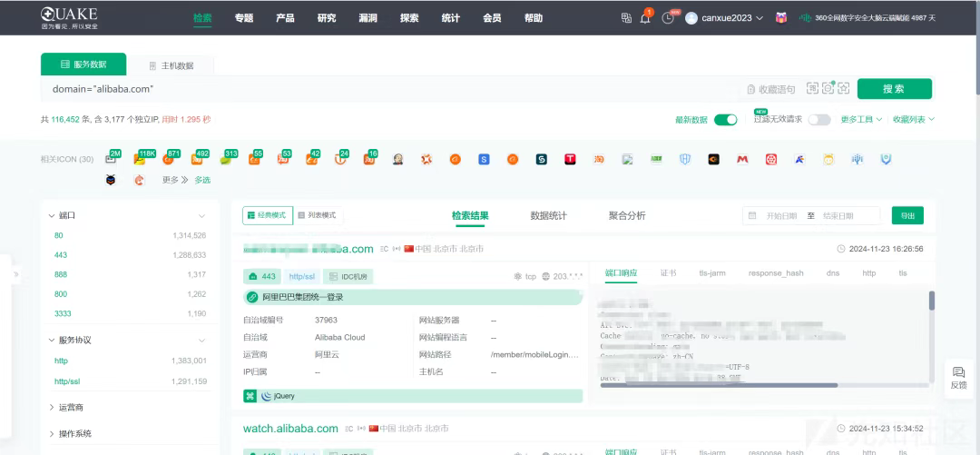Click the 收藏语句 bookmark icon

(751, 90)
